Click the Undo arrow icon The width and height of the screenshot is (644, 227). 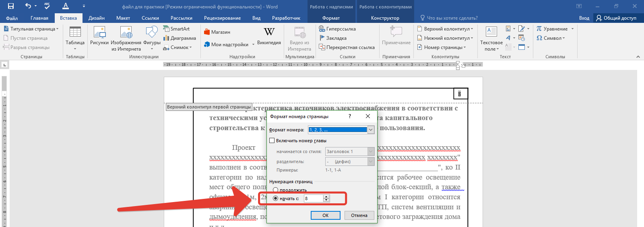coord(28,6)
